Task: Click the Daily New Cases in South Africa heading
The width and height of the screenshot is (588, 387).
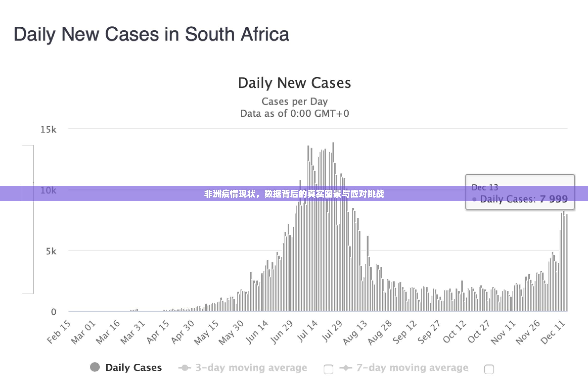Action: [x=151, y=34]
